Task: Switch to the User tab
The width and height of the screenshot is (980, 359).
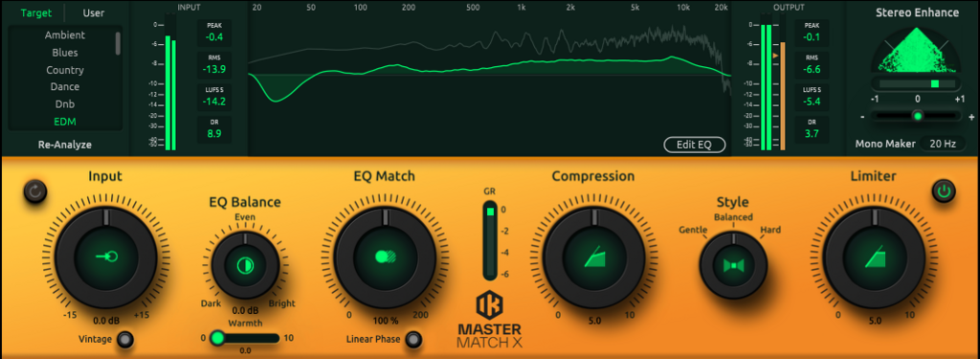Action: click(94, 12)
